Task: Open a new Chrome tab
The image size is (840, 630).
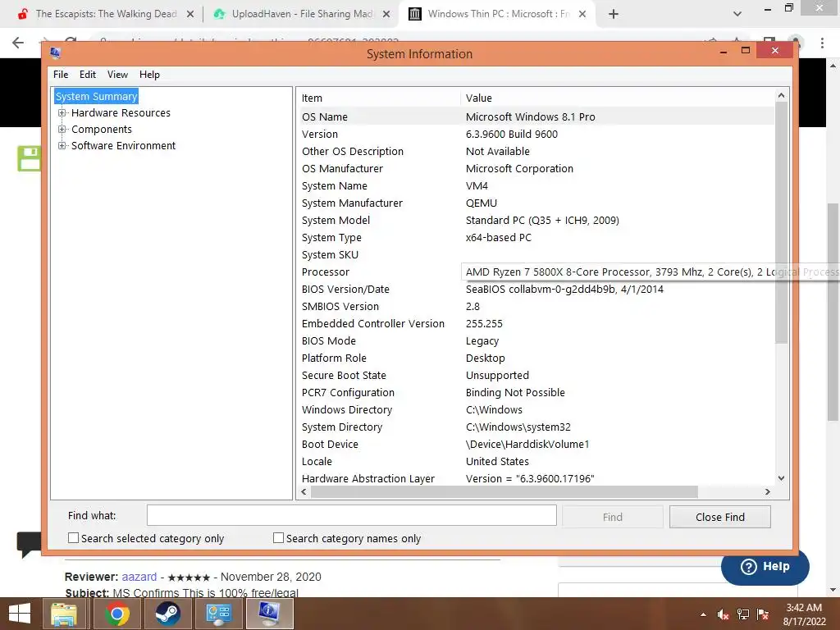Action: (x=614, y=15)
